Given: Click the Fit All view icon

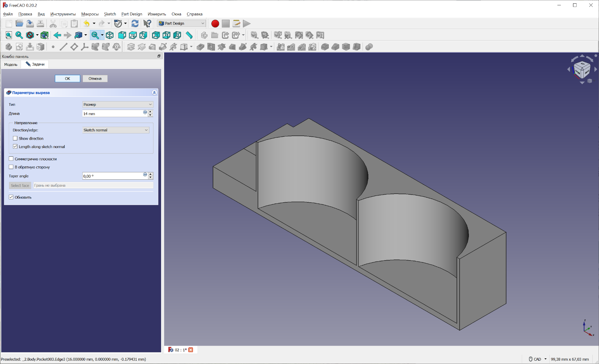Looking at the screenshot, I should pyautogui.click(x=9, y=35).
